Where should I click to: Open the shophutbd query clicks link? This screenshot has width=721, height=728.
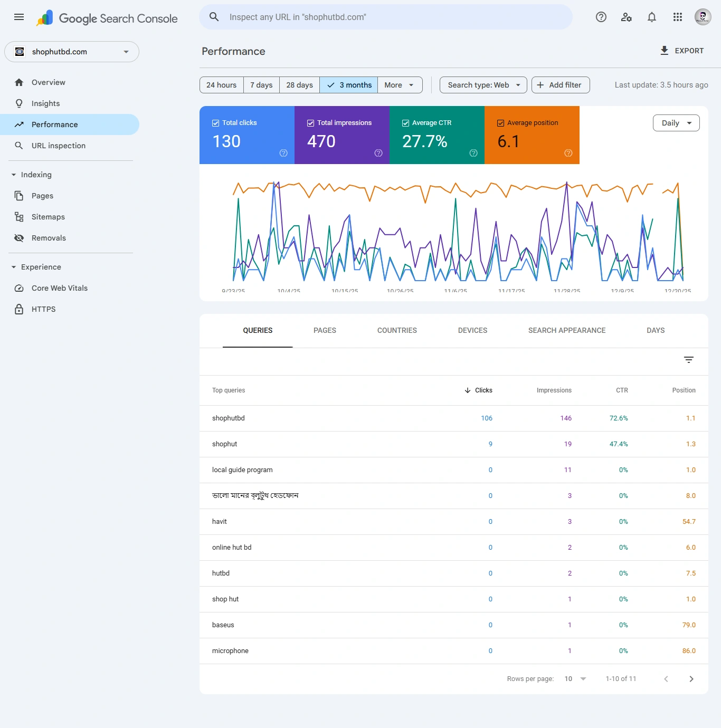pos(486,418)
